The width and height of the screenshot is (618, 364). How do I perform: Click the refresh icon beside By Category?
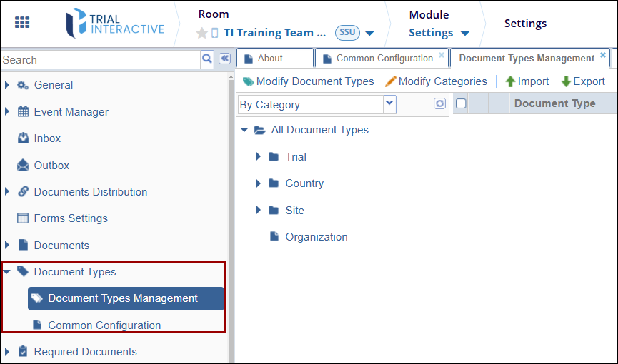click(439, 104)
